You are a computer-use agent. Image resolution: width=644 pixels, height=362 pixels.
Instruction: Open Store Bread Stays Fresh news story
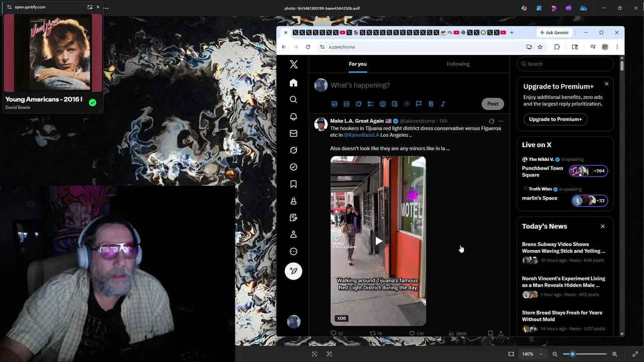click(562, 316)
